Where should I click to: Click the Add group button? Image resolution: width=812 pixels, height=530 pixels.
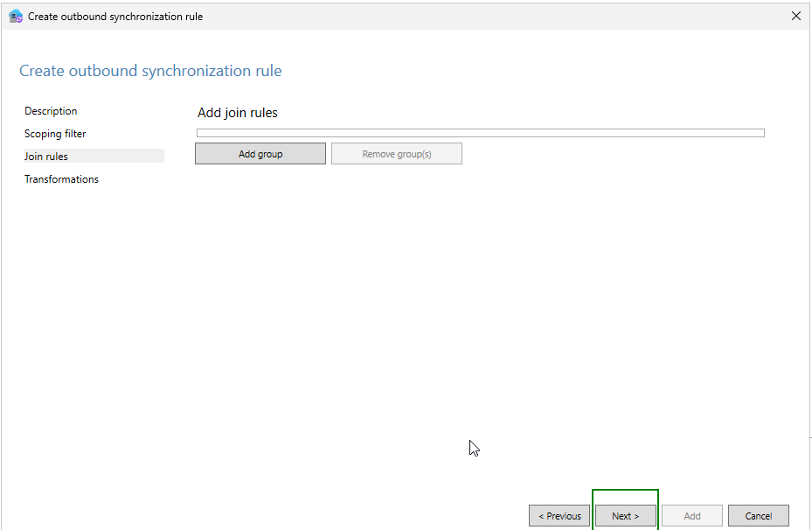point(260,154)
